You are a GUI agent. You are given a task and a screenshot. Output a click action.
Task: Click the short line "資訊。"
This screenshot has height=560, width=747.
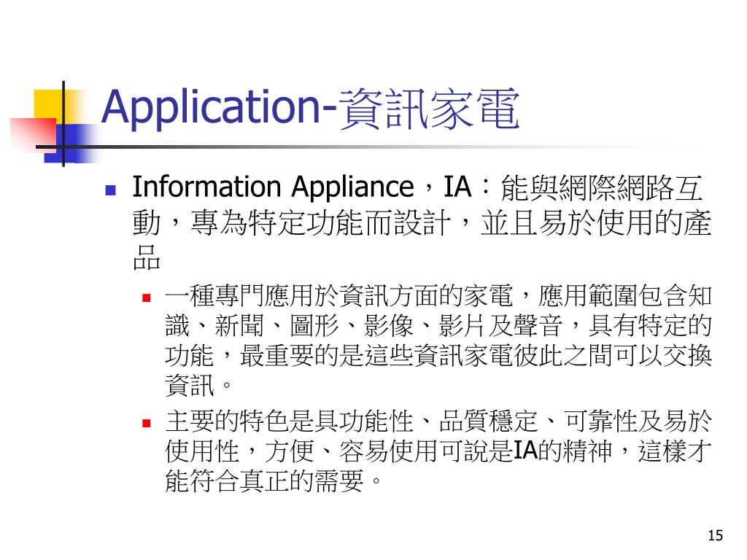pyautogui.click(x=198, y=386)
